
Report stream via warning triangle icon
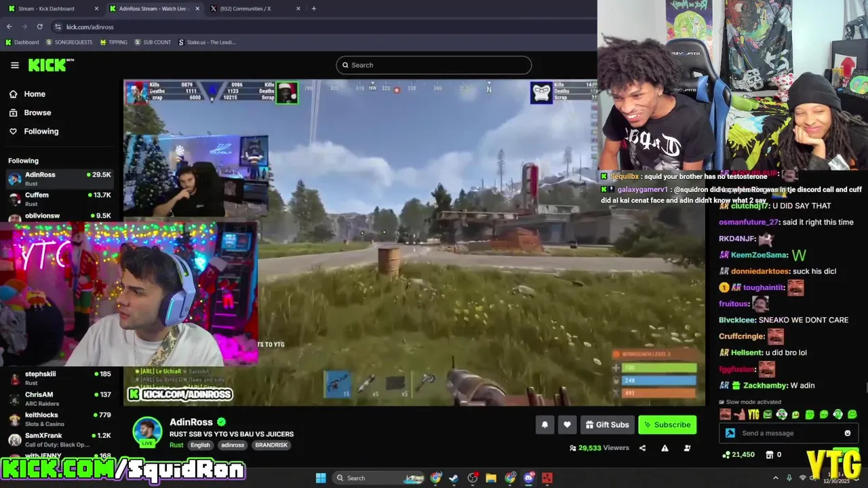(665, 448)
